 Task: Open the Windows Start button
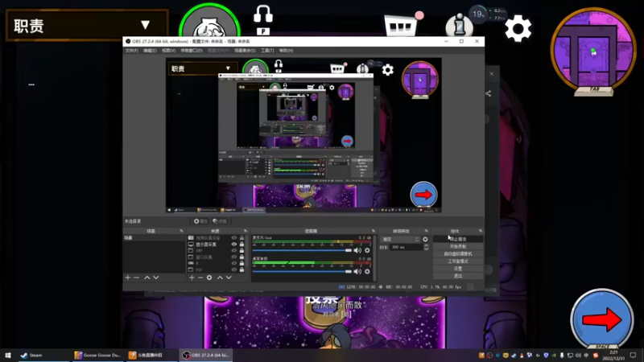[8, 355]
